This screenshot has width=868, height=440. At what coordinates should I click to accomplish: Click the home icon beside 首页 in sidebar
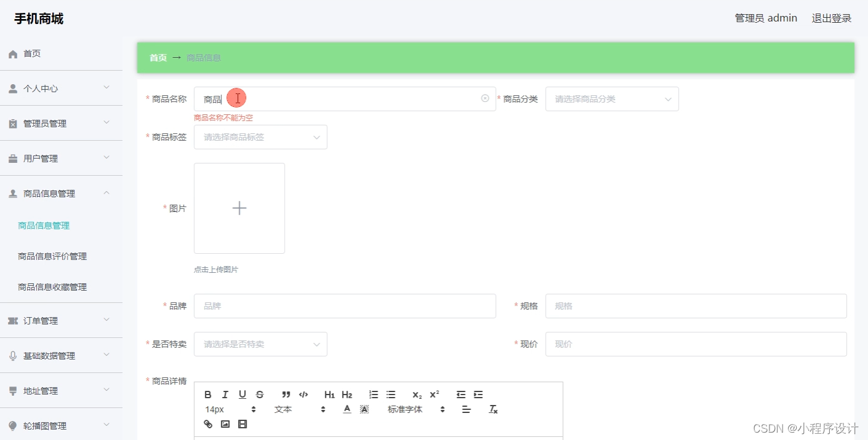click(x=13, y=54)
